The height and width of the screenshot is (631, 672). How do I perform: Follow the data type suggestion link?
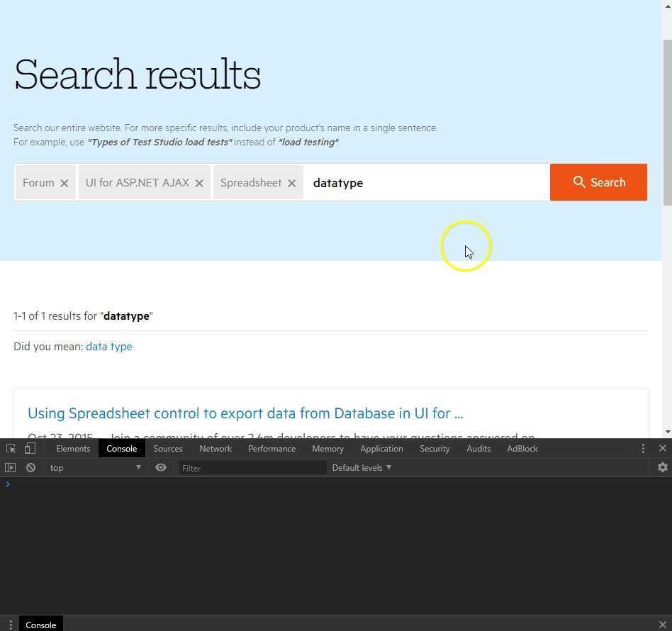pyautogui.click(x=108, y=346)
